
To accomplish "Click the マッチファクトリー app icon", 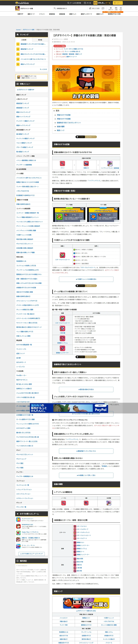I will (18, 520).
